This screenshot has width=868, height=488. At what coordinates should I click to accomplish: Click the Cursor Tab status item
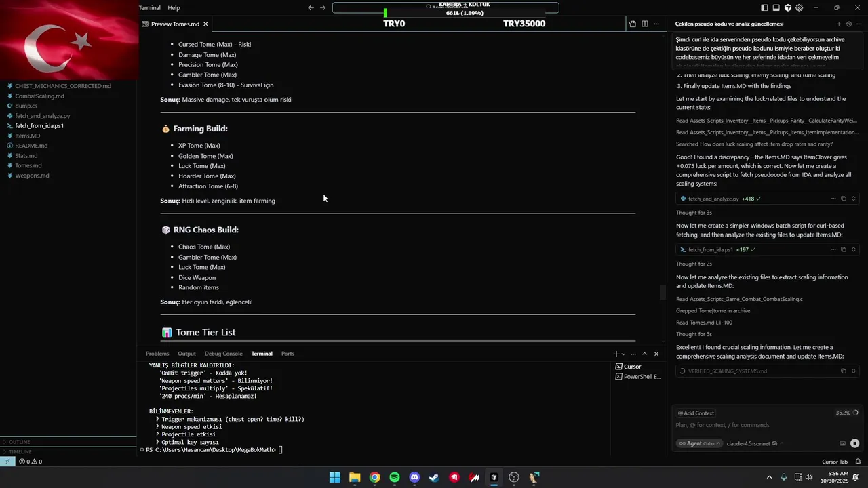point(834,462)
